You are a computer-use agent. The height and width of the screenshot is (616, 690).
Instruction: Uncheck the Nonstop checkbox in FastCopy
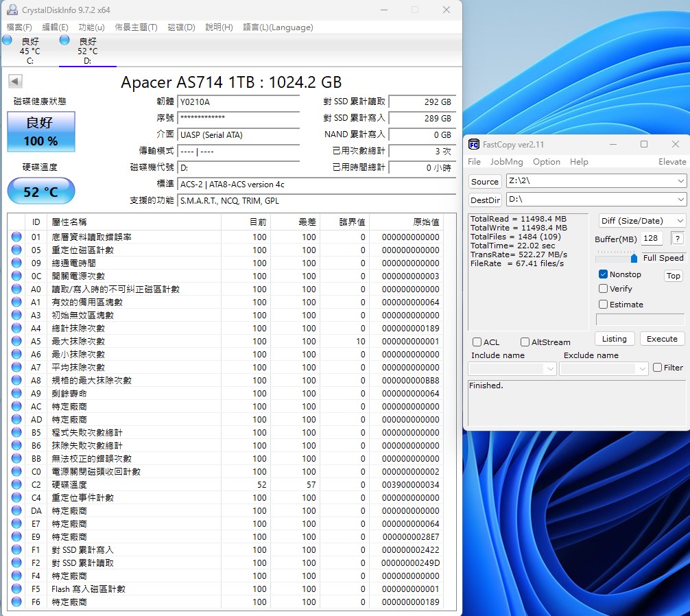click(603, 274)
